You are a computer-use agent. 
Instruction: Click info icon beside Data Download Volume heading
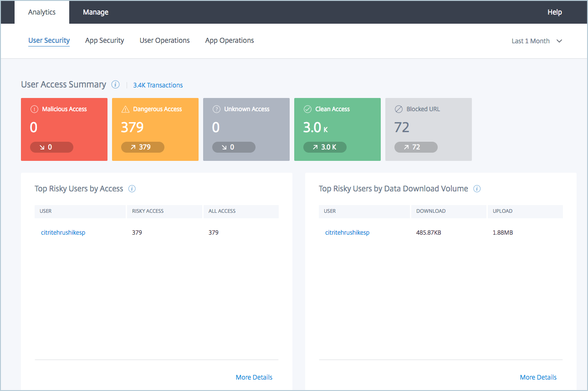(477, 189)
